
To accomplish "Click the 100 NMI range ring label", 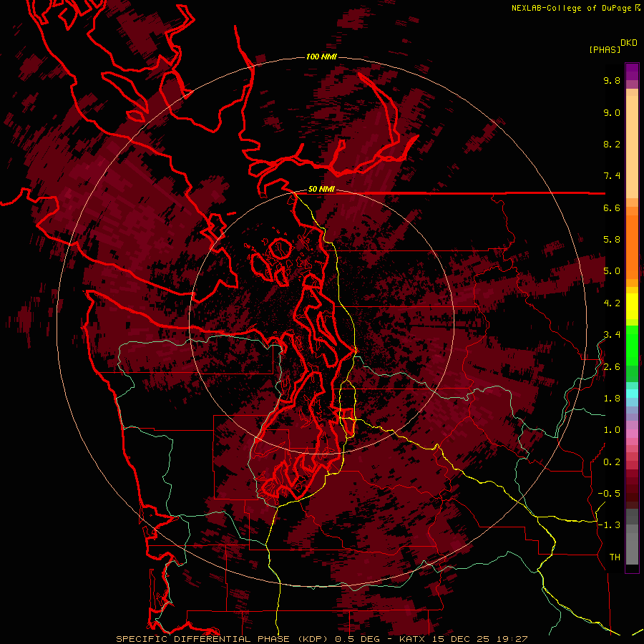I will pos(321,57).
